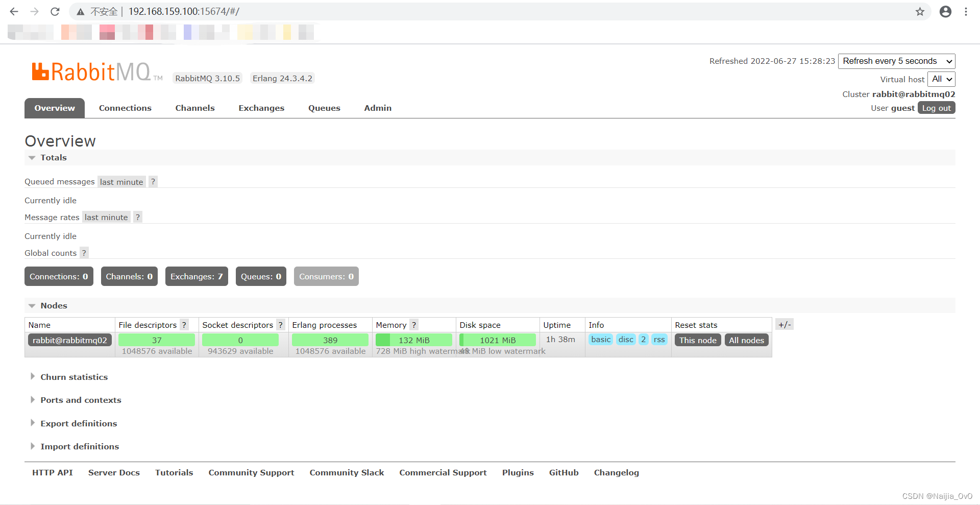Switch to the Admin tab
This screenshot has width=980, height=505.
point(378,108)
